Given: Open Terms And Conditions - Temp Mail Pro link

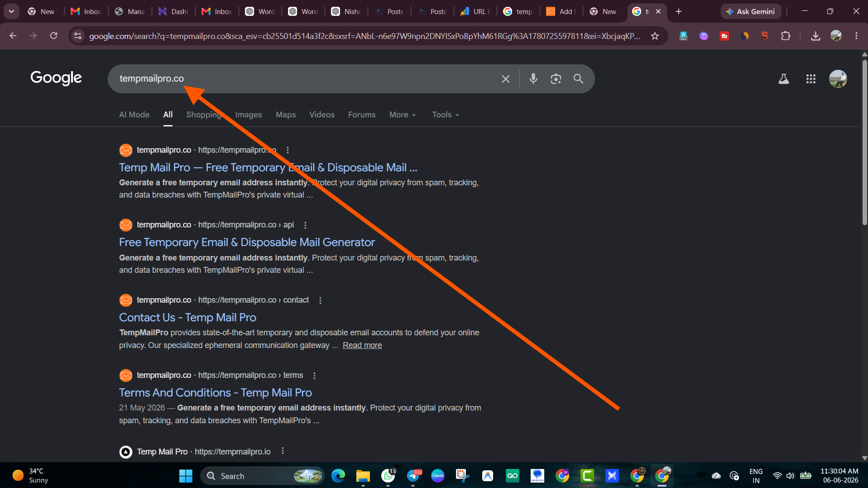Looking at the screenshot, I should click(x=216, y=393).
